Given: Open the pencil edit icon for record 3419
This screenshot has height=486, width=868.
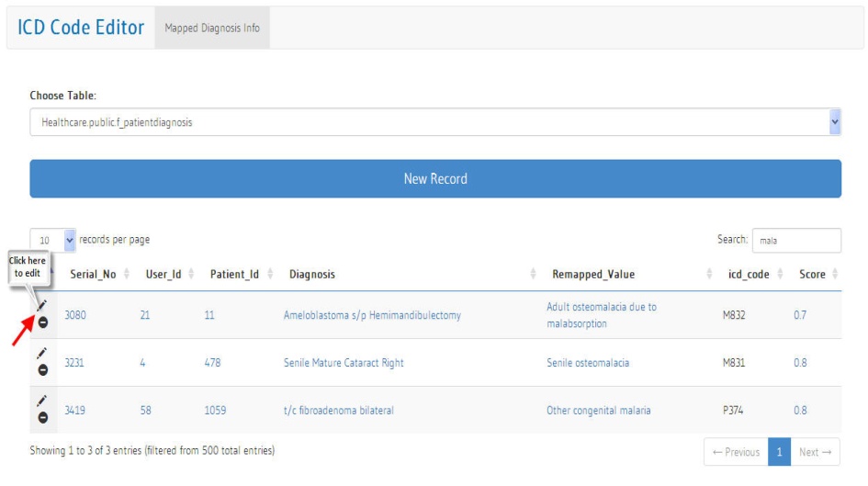Looking at the screenshot, I should (x=41, y=401).
